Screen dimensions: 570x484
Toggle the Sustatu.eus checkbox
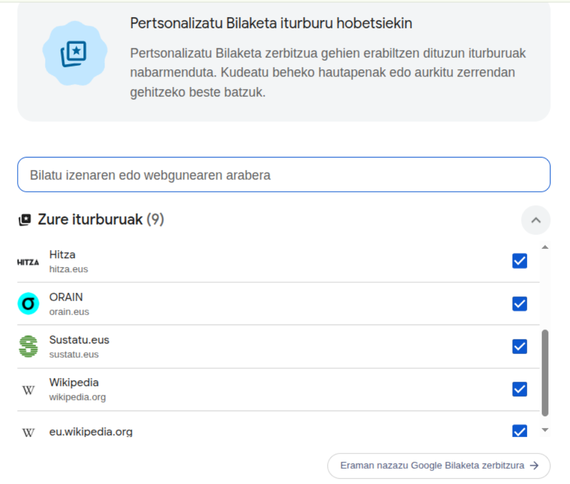pos(519,346)
